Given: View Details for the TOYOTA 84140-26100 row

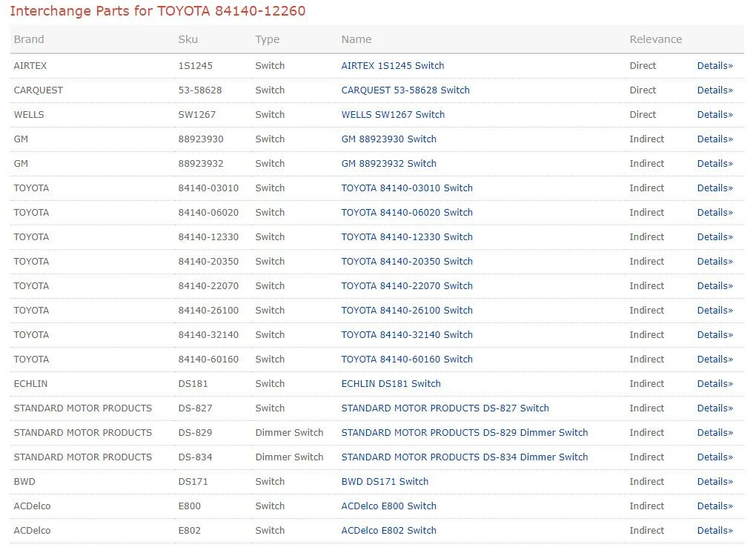Looking at the screenshot, I should [715, 311].
